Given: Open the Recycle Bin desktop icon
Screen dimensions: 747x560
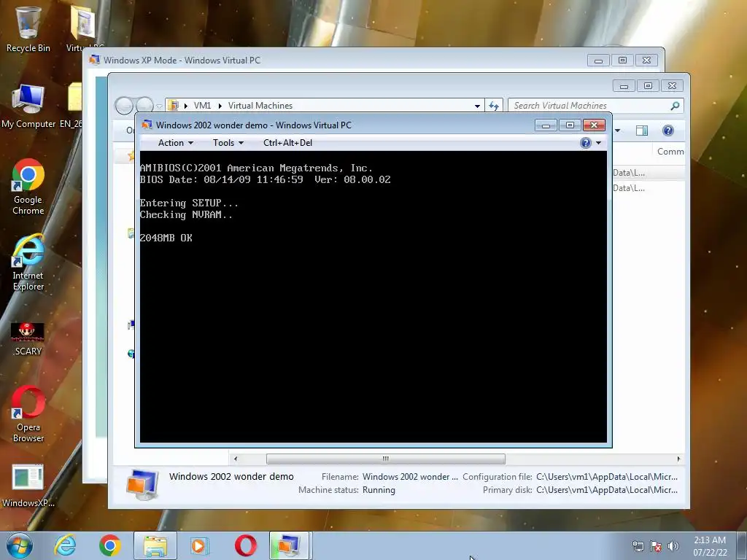Looking at the screenshot, I should click(x=28, y=28).
